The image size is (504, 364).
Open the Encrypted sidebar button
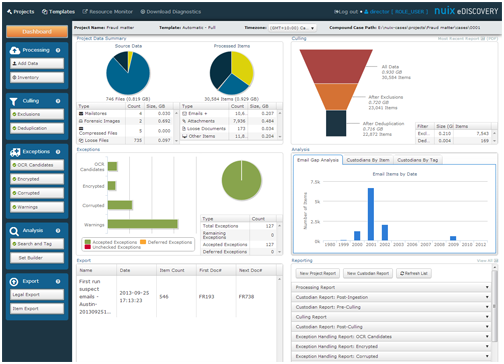point(37,179)
